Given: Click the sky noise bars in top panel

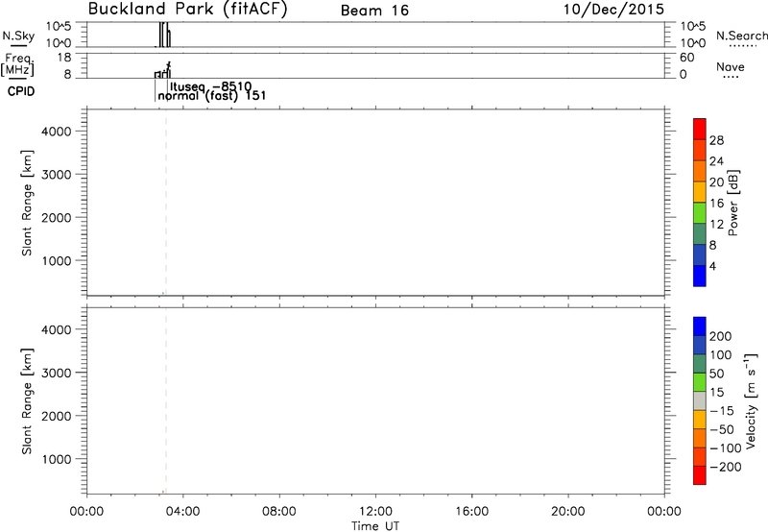Looking at the screenshot, I should coord(164,35).
